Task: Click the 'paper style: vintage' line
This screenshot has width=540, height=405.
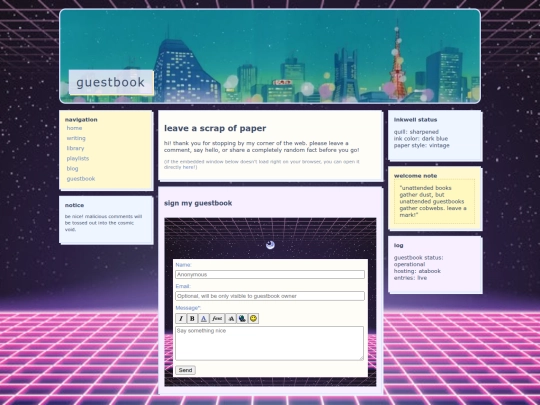Action: click(x=422, y=145)
